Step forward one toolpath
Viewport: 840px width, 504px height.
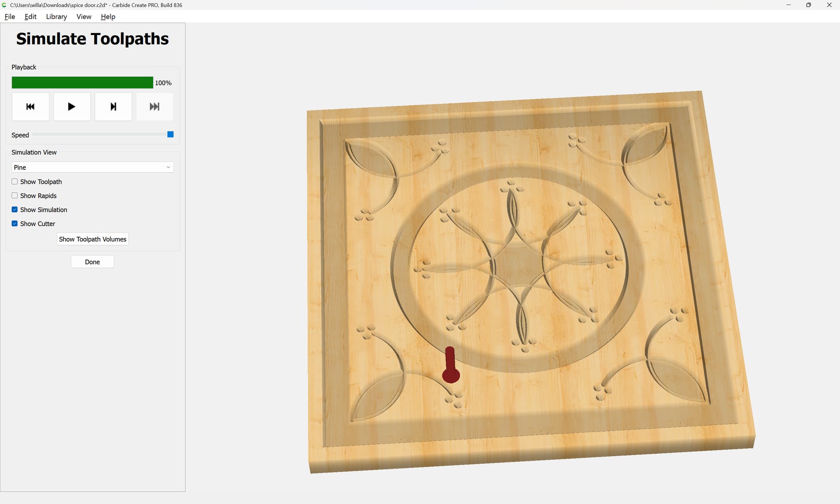(113, 107)
